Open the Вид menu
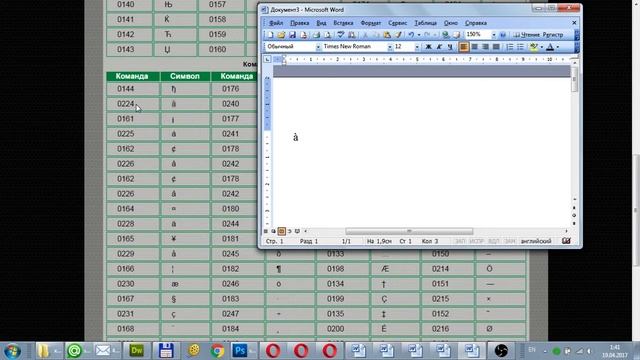Viewport: 640px width, 360px height. coord(321,23)
